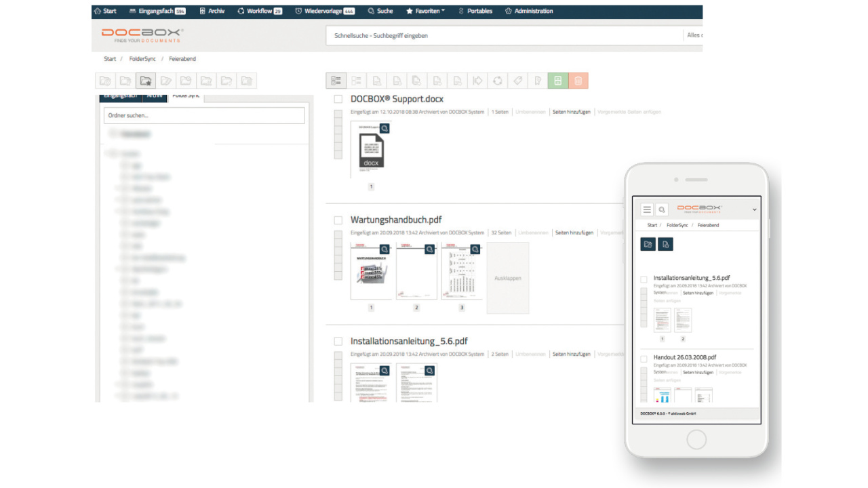Screen dimensions: 868x488
Task: Open Suche in top navigation
Action: [380, 11]
